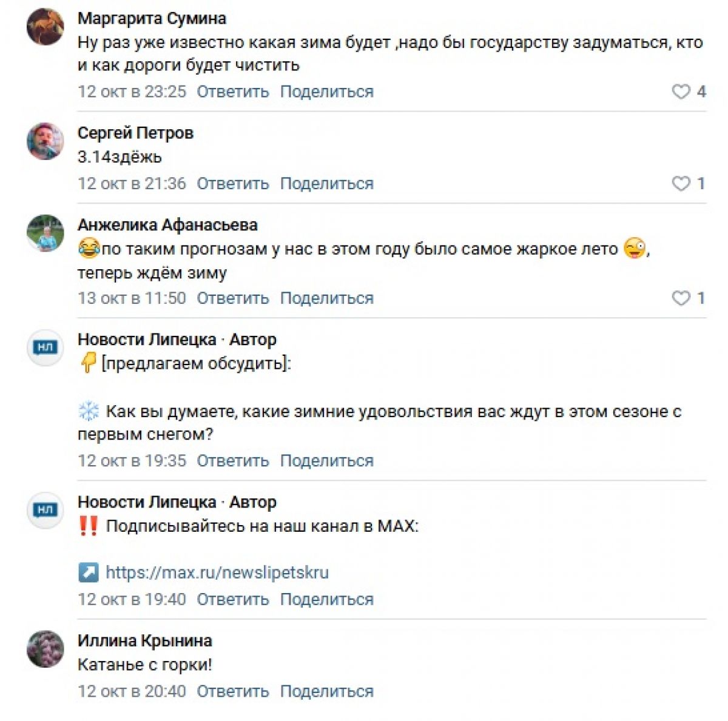This screenshot has height=721, width=728.
Task: Click Анжелика Афанасьева's avatar
Action: click(x=45, y=233)
